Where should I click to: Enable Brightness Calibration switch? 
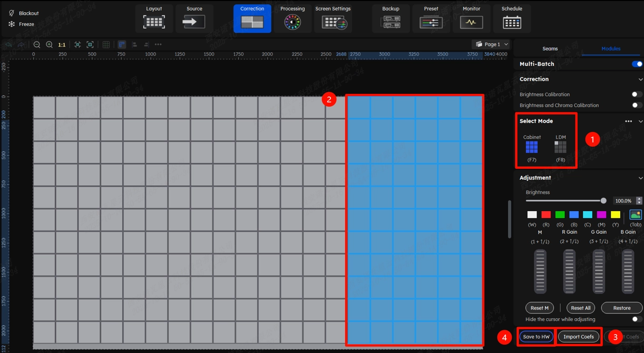pyautogui.click(x=637, y=94)
